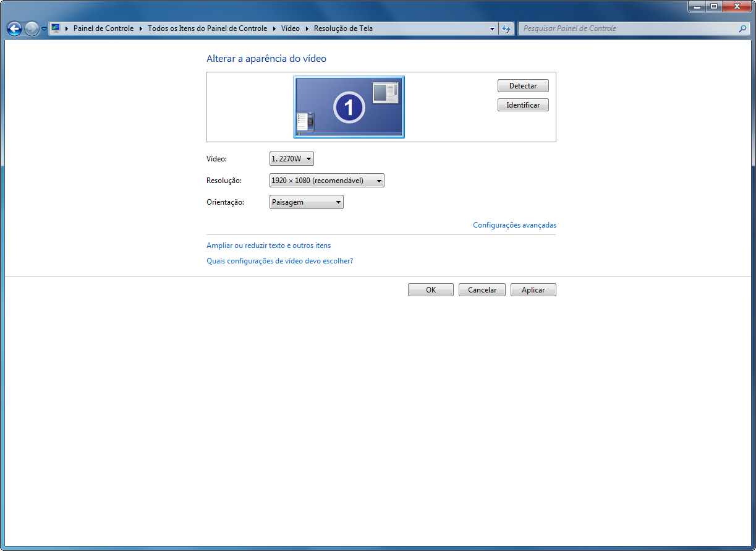Maximize the window
The width and height of the screenshot is (756, 551).
click(x=713, y=6)
